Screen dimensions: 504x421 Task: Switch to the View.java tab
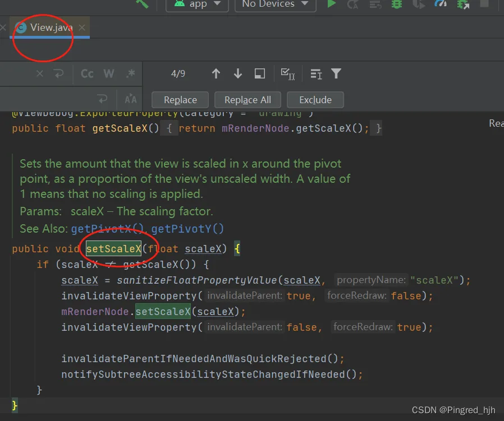coord(51,27)
